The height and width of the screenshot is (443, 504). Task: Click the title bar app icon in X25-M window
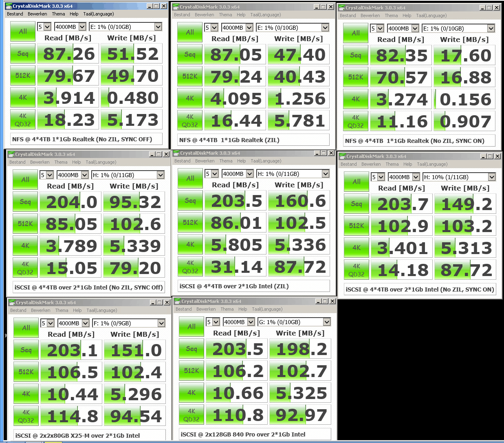coord(12,303)
